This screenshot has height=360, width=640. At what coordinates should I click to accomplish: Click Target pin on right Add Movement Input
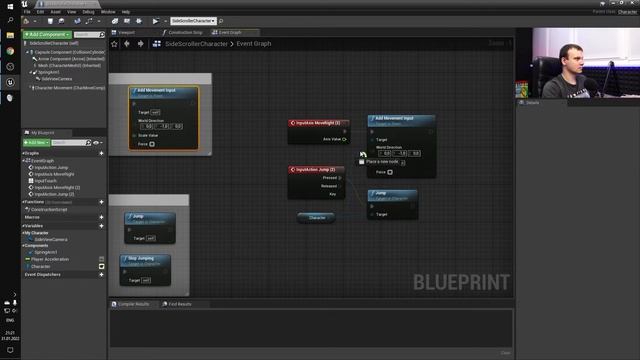pos(372,140)
